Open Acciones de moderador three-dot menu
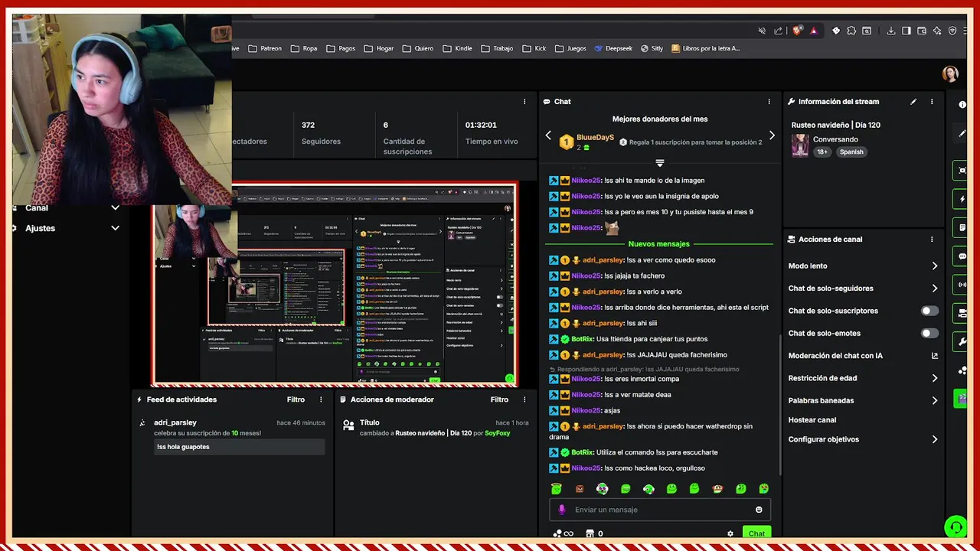This screenshot has height=551, width=980. pyautogui.click(x=524, y=399)
